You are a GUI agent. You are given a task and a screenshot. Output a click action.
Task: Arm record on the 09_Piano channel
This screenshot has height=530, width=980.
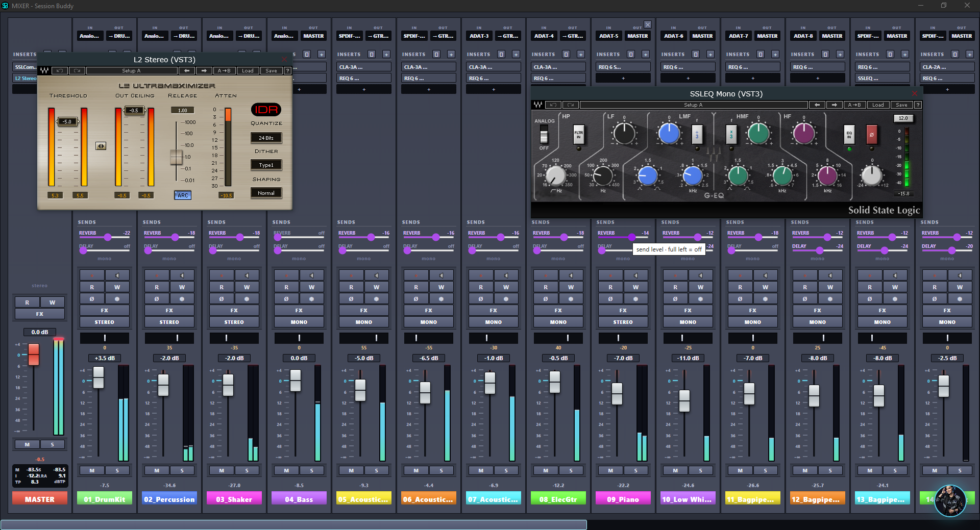click(x=610, y=275)
